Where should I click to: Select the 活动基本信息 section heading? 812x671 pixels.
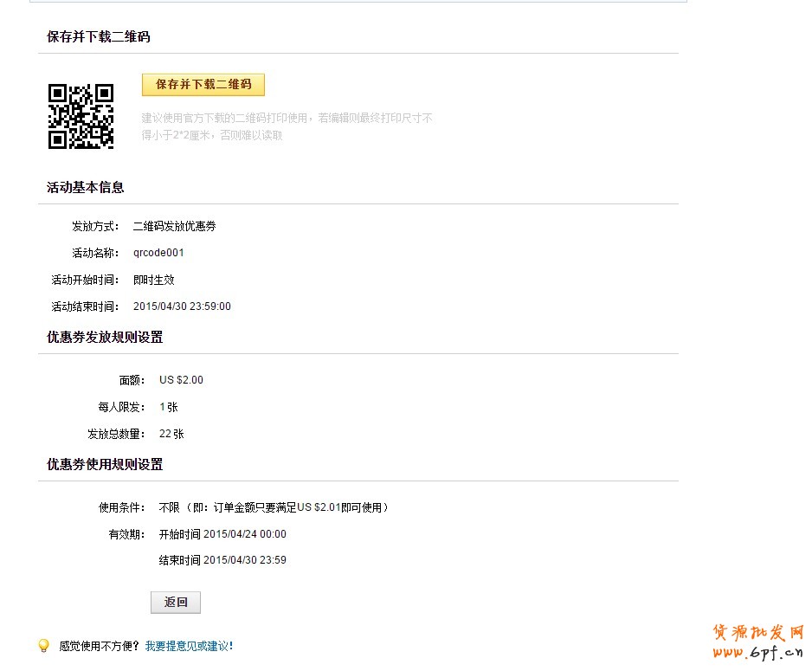pyautogui.click(x=85, y=187)
